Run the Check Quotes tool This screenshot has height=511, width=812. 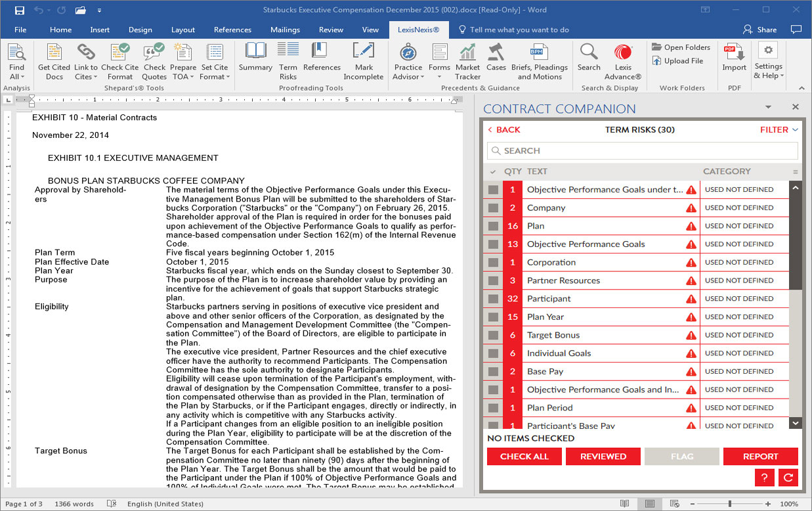click(x=154, y=62)
